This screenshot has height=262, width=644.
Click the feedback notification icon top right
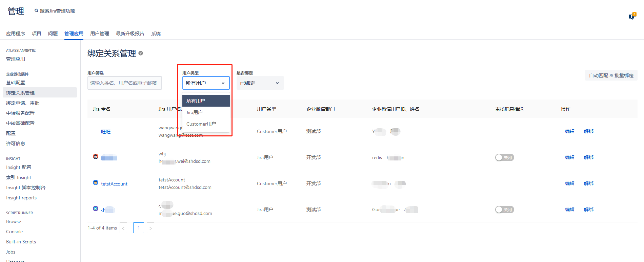click(x=632, y=16)
